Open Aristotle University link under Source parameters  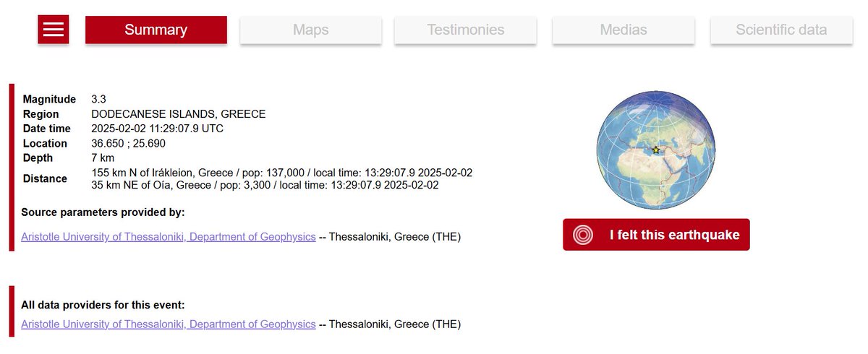[x=169, y=237]
